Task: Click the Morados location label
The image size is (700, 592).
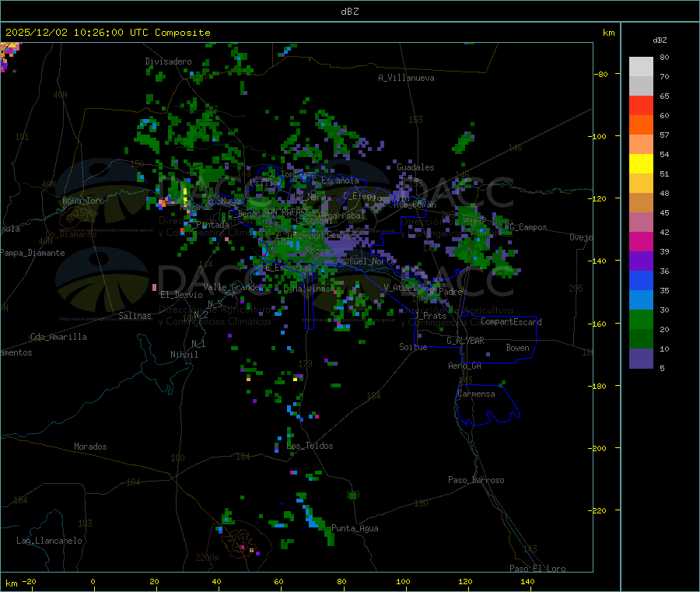Action: tap(91, 447)
